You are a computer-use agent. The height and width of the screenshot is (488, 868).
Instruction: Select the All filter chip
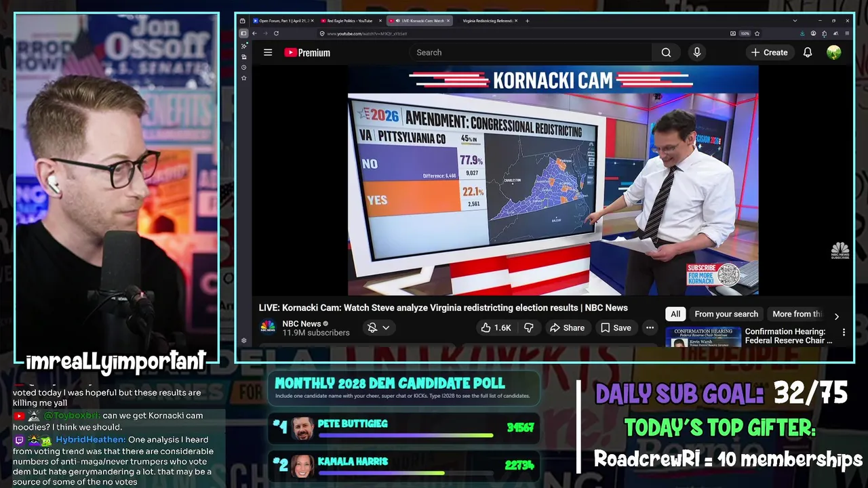675,314
